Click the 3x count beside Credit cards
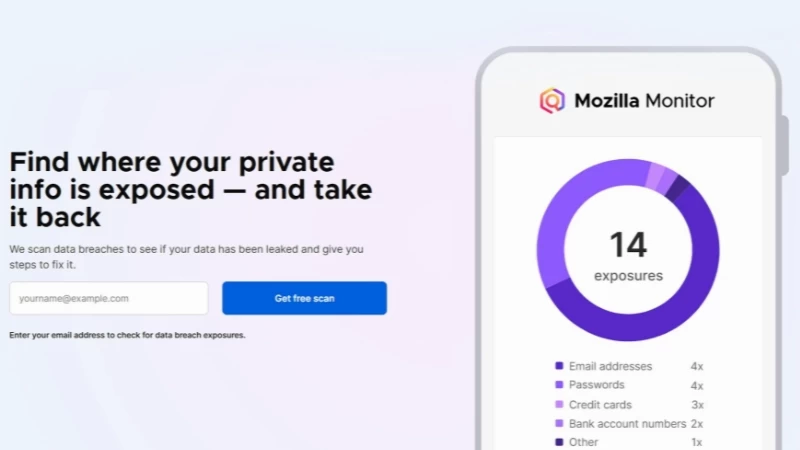The width and height of the screenshot is (800, 450). (697, 404)
